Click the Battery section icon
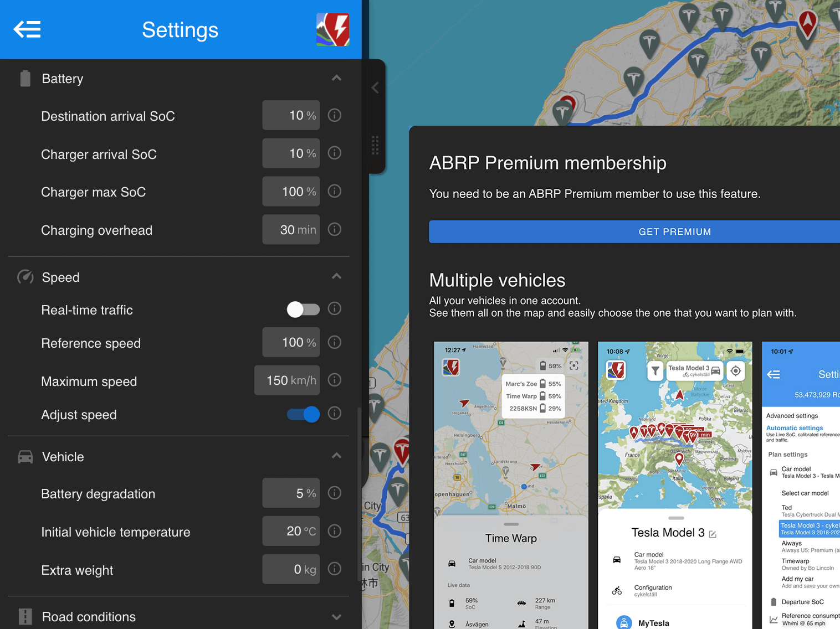The height and width of the screenshot is (629, 840). click(x=25, y=79)
